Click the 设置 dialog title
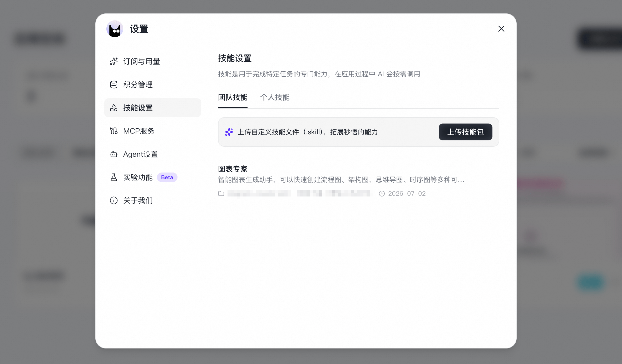The width and height of the screenshot is (622, 364). 139,29
